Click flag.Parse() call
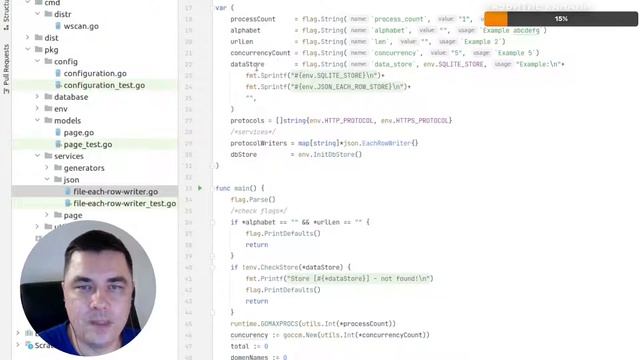640x360 pixels. coord(253,200)
